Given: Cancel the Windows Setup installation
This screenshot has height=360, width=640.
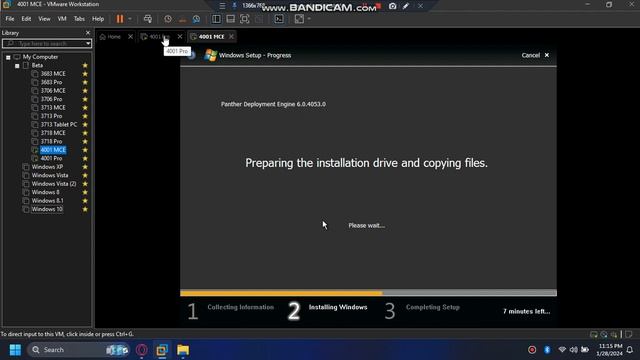Looking at the screenshot, I should click(x=535, y=56).
